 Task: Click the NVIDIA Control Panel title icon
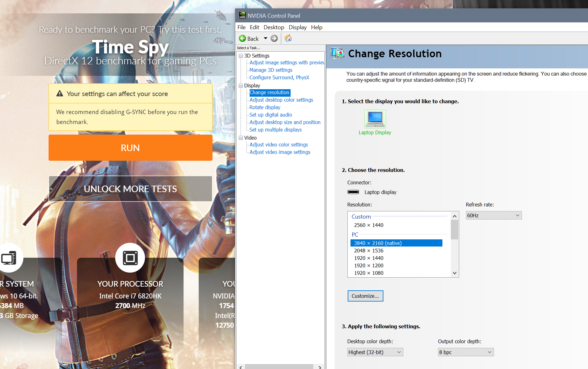(242, 15)
